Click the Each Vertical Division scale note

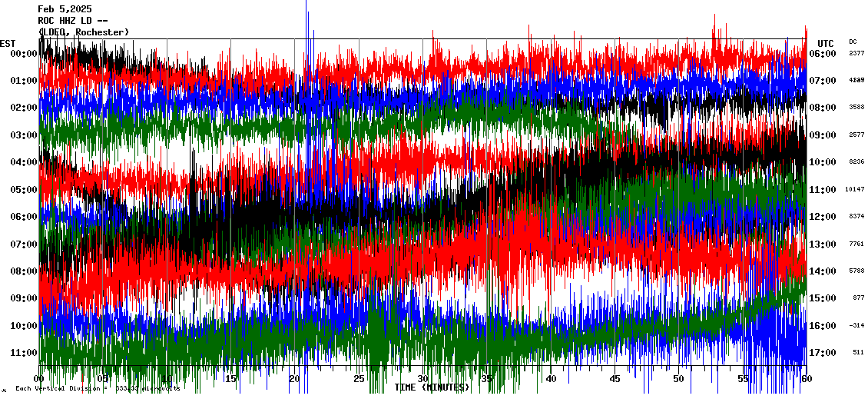pyautogui.click(x=96, y=389)
